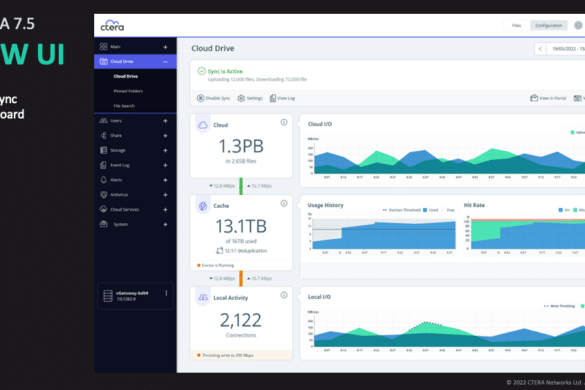Open the vGateway device options menu
The width and height of the screenshot is (585, 390).
tap(166, 293)
